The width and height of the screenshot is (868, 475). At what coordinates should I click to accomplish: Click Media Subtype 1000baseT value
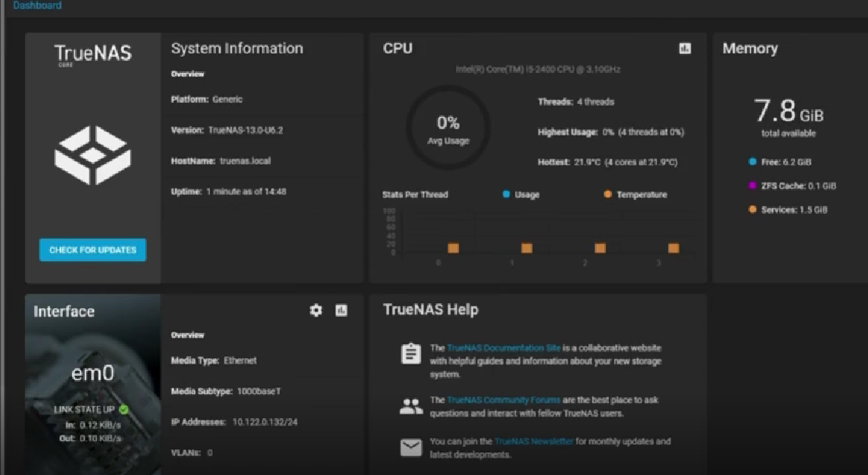(259, 392)
